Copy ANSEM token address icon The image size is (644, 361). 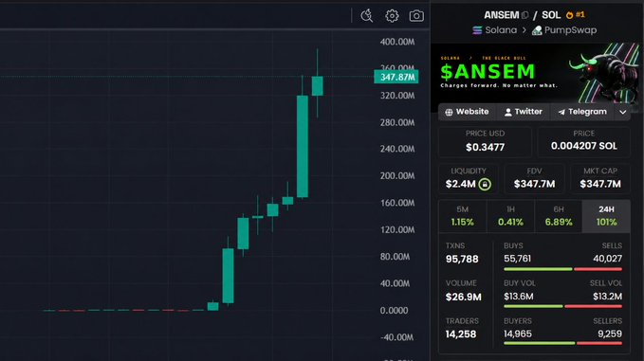[x=524, y=15]
